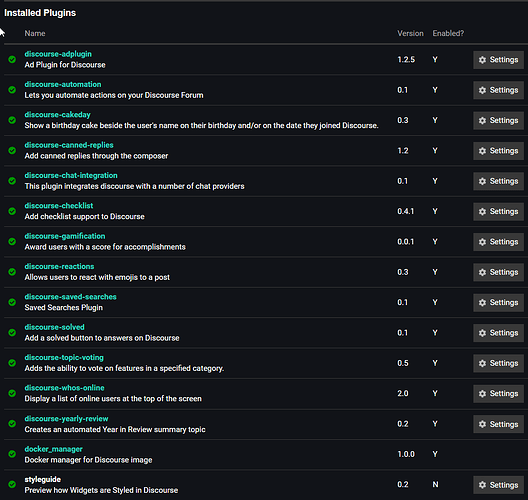Open Settings for discourse-adplugin
Viewport: 528px width, 500px height.
pos(498,60)
